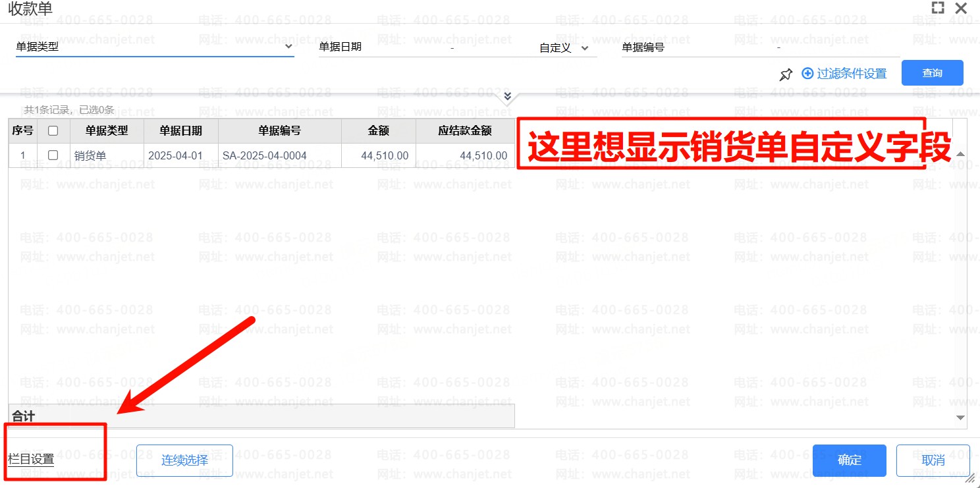Click the 应结款金额 column header
The width and height of the screenshot is (980, 488).
(x=464, y=130)
